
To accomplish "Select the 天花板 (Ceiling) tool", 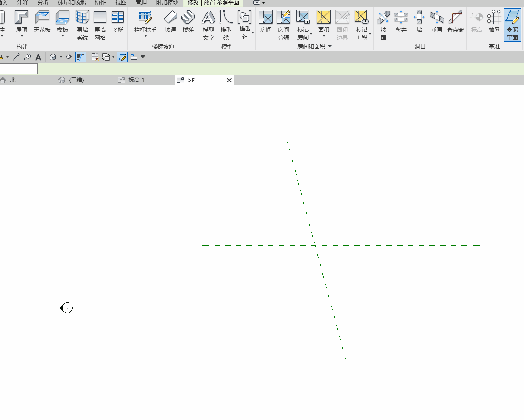I will click(x=42, y=22).
